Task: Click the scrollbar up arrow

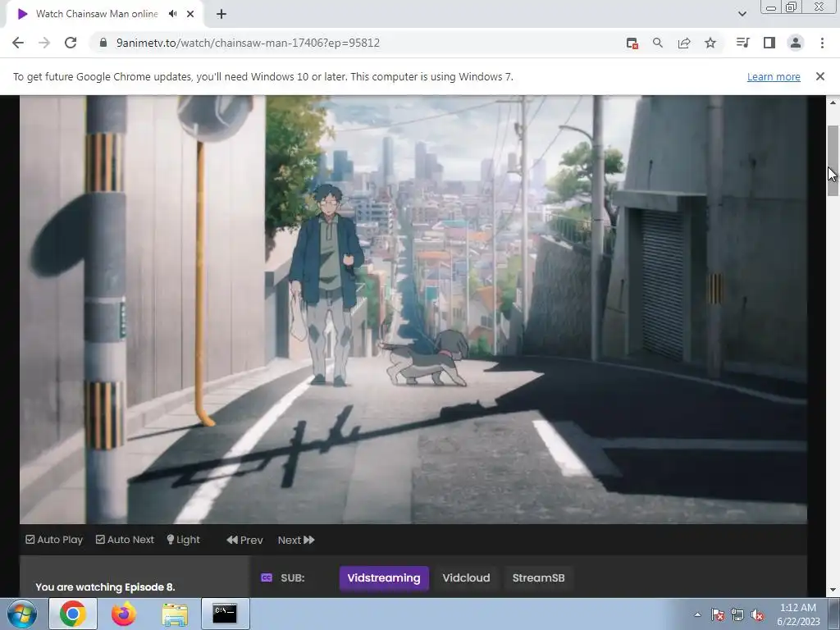Action: tap(833, 102)
